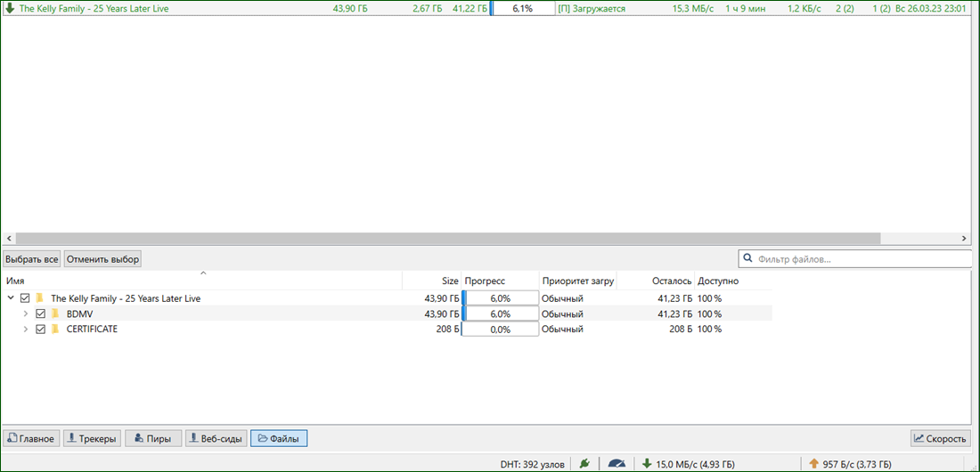Viewport: 980px width, 472px height.
Task: Click the 41,22 ГБ remaining value of torrent
Action: pyautogui.click(x=469, y=9)
